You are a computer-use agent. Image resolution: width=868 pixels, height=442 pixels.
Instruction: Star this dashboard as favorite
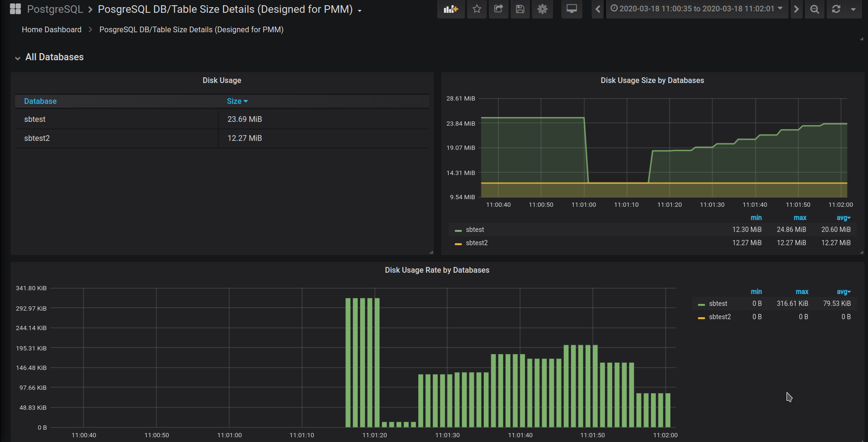(477, 9)
